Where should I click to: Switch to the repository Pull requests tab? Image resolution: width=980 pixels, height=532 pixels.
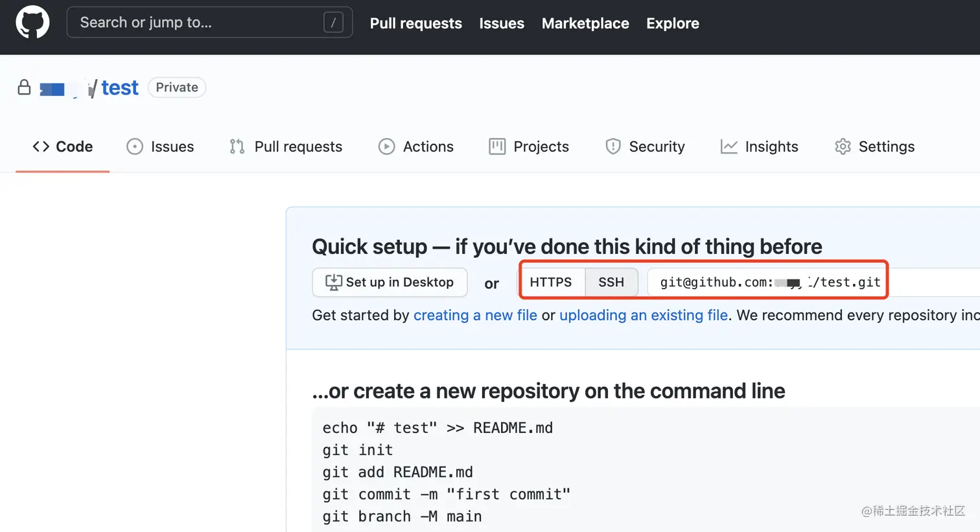(x=285, y=146)
